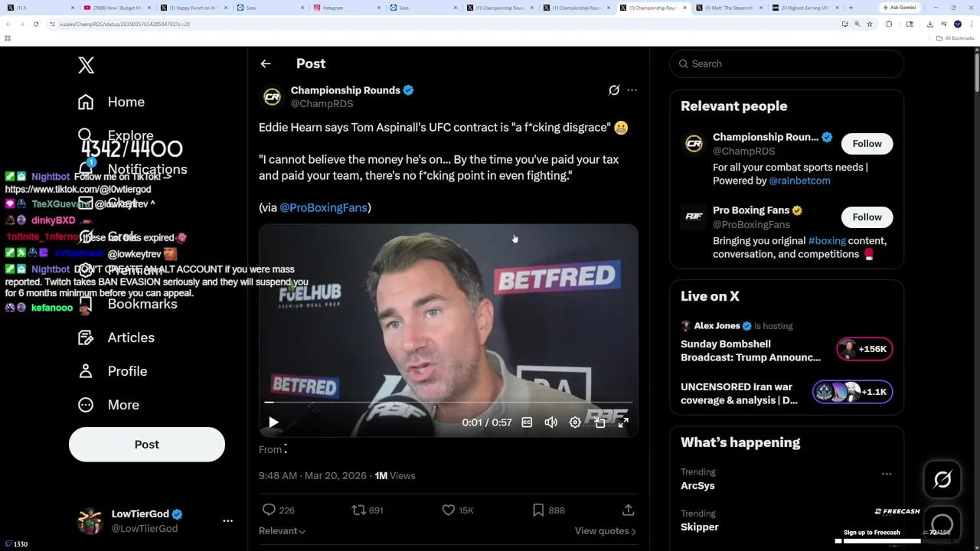Open LowTierGod account switcher menu
This screenshot has height=551, width=980.
coord(227,521)
